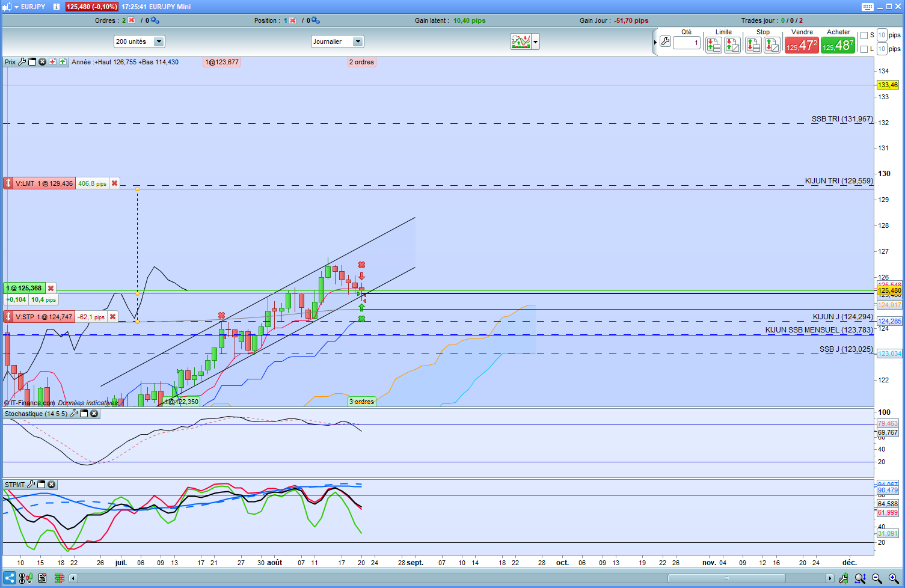
Task: Click the V:LMT 1 @ 129,436 order label
Action: tap(44, 183)
